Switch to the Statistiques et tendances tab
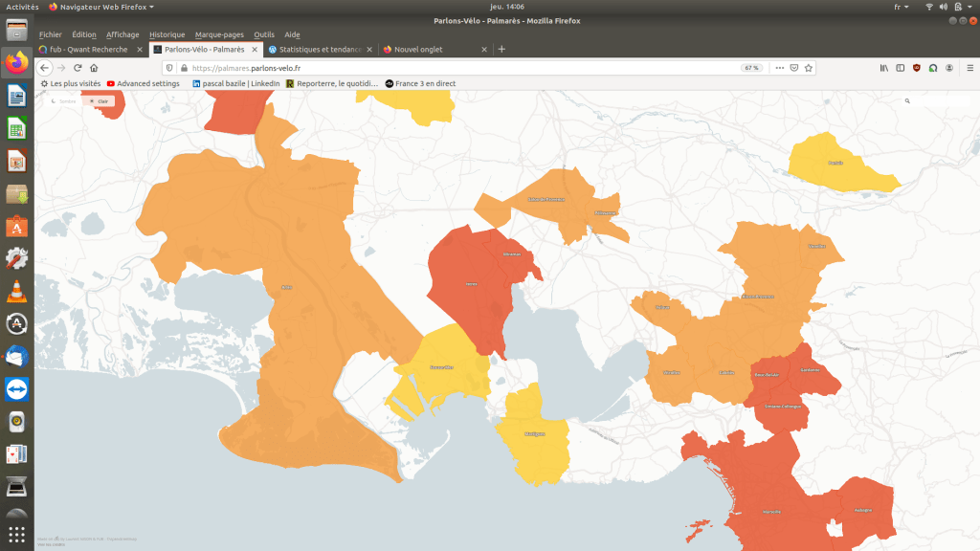 click(x=315, y=49)
